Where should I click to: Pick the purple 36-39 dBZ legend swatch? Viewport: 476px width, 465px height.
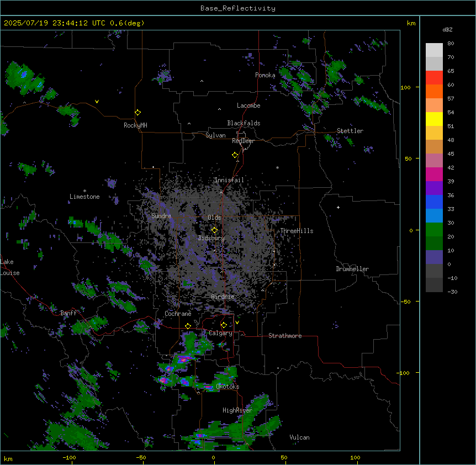tap(434, 188)
